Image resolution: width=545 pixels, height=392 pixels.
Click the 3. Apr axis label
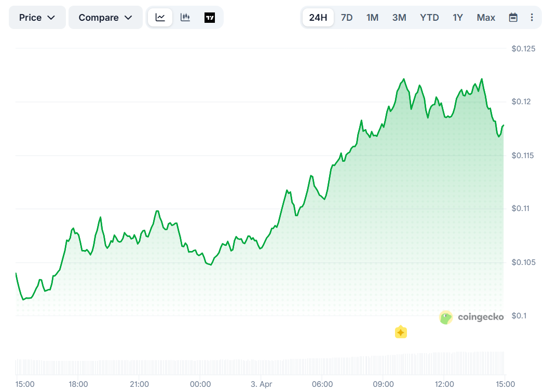(x=261, y=384)
